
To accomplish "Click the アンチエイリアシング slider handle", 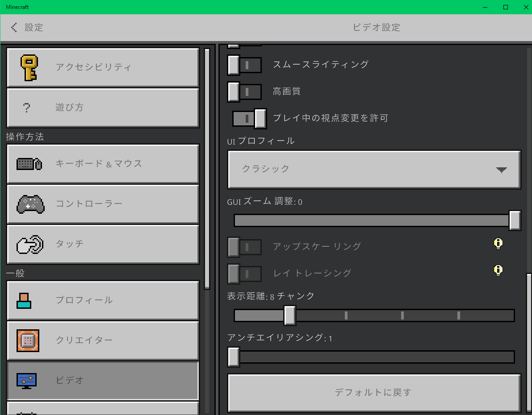I will [x=234, y=357].
